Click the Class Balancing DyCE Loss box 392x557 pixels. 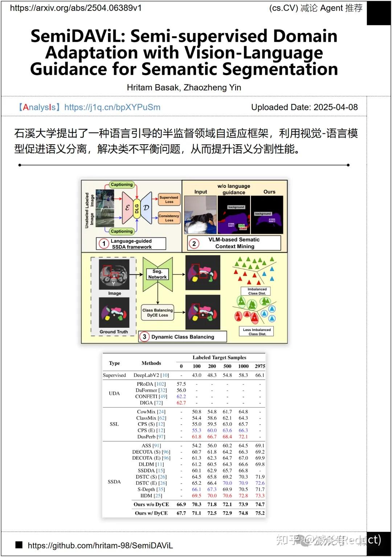pyautogui.click(x=158, y=312)
